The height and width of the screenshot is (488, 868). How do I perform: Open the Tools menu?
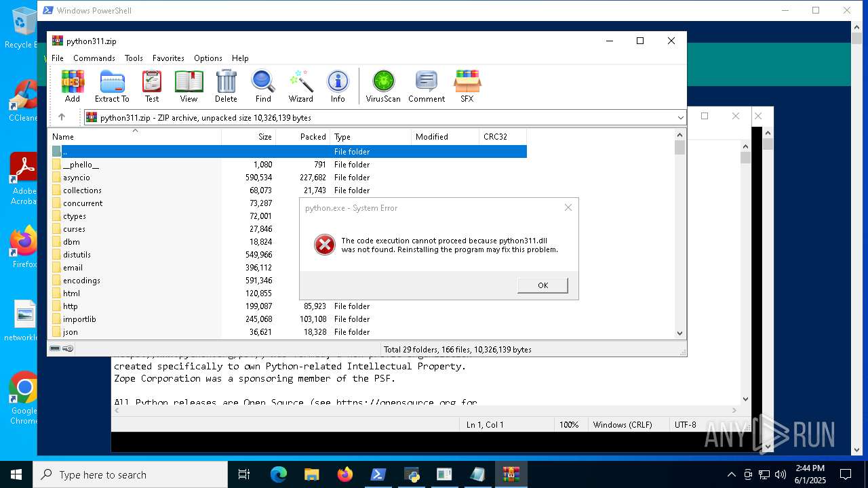coord(134,58)
